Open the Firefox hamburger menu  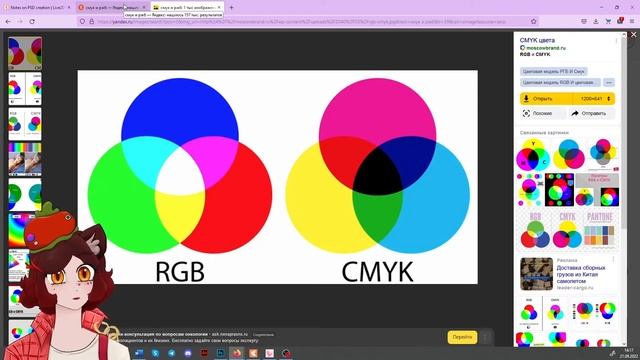click(632, 21)
